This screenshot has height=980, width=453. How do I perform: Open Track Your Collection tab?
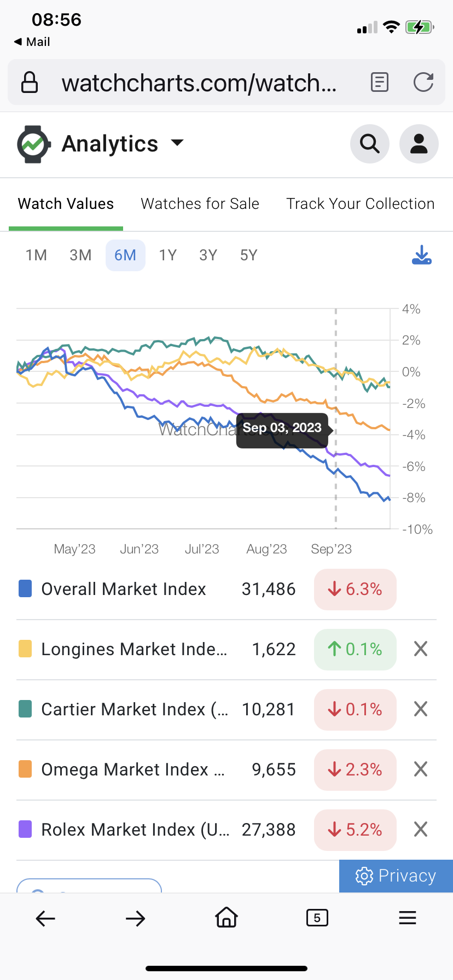(360, 204)
